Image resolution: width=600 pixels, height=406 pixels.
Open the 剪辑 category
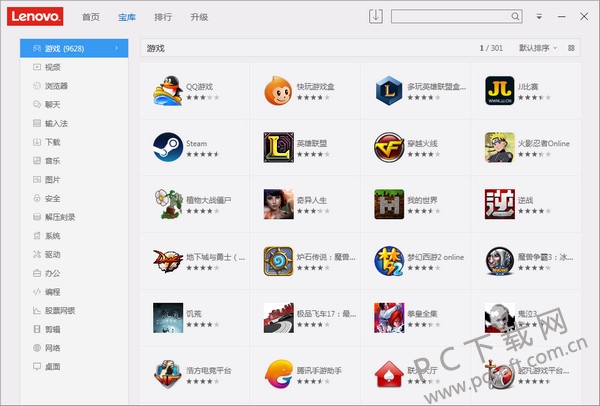[x=74, y=329]
